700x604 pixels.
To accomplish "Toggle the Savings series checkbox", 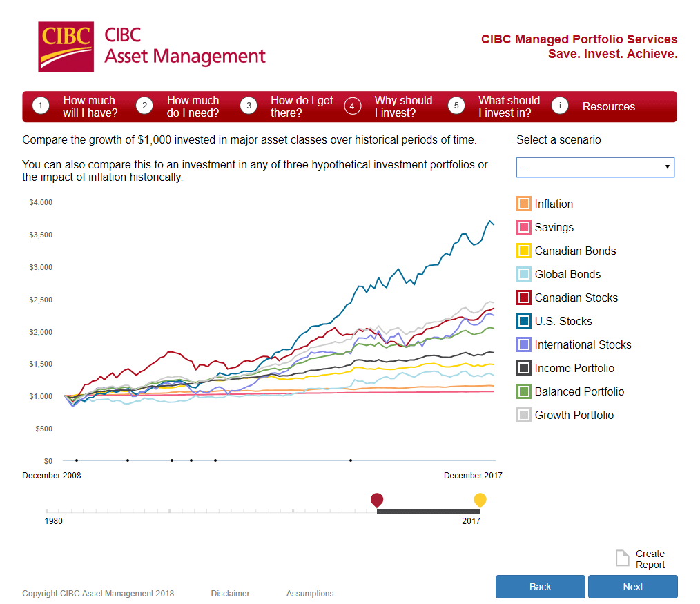I will 524,227.
